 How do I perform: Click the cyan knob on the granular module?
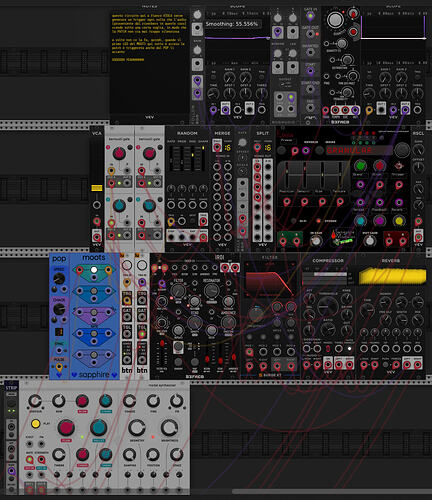360,220
